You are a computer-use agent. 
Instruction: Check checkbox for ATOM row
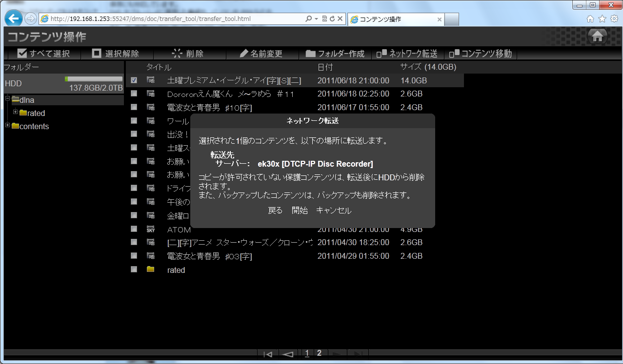coord(134,229)
